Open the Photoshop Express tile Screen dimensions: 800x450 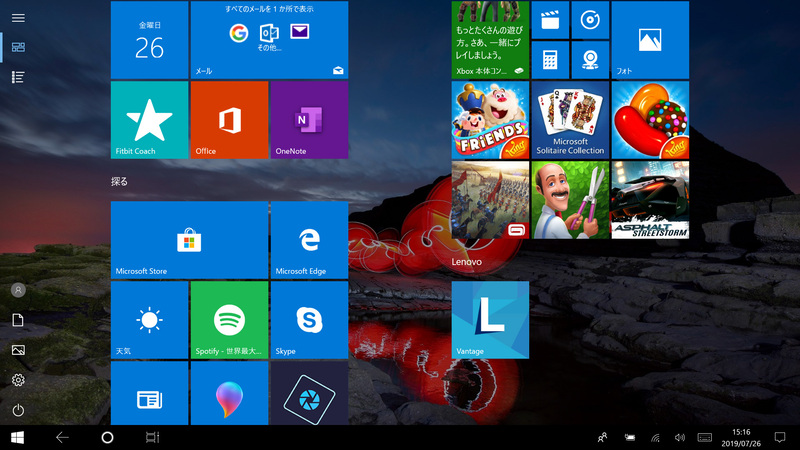(x=310, y=393)
